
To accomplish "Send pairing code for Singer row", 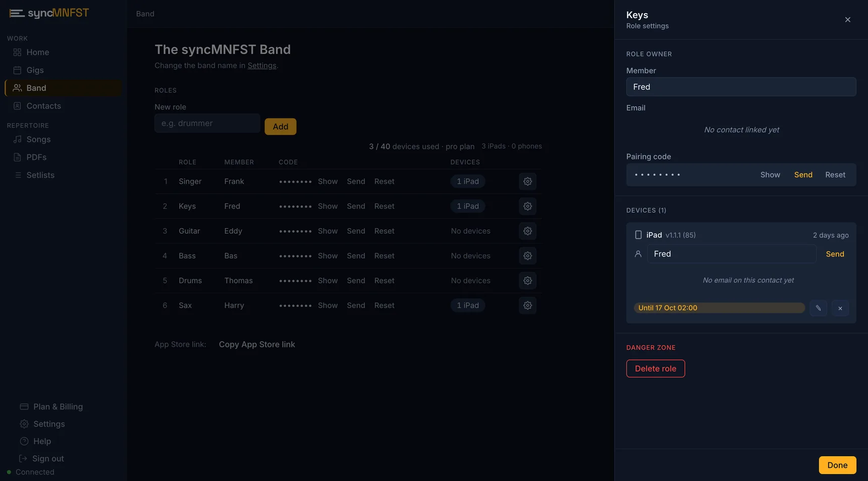I will (356, 181).
